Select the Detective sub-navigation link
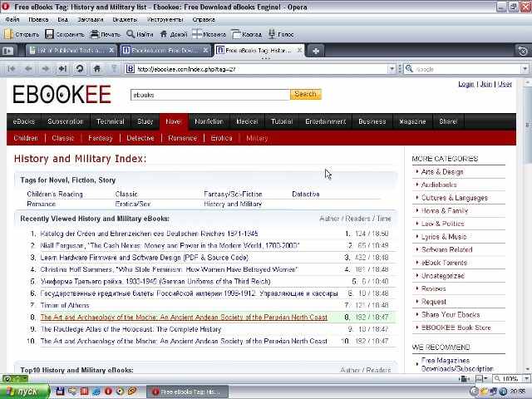This screenshot has height=399, width=532. (x=140, y=138)
